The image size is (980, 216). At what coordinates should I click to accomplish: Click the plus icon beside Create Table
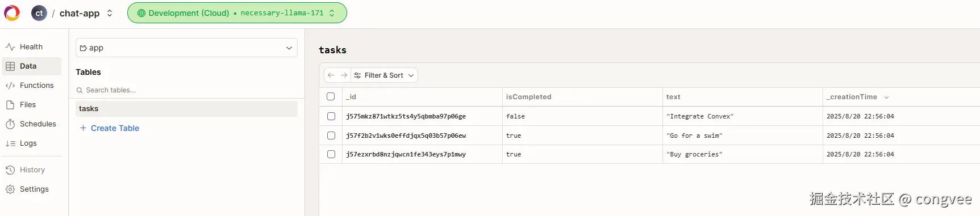pyautogui.click(x=83, y=128)
